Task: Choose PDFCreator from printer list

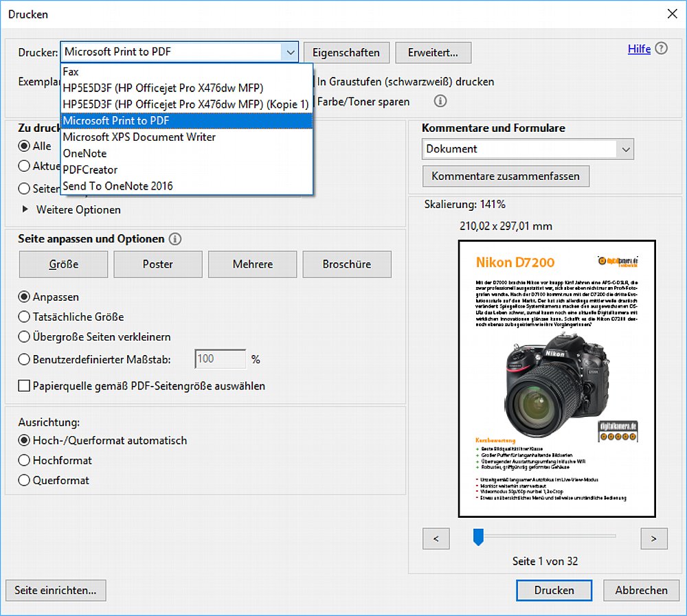Action: click(90, 170)
